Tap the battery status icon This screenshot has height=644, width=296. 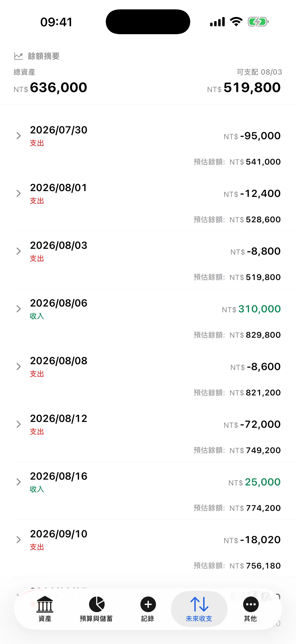258,22
